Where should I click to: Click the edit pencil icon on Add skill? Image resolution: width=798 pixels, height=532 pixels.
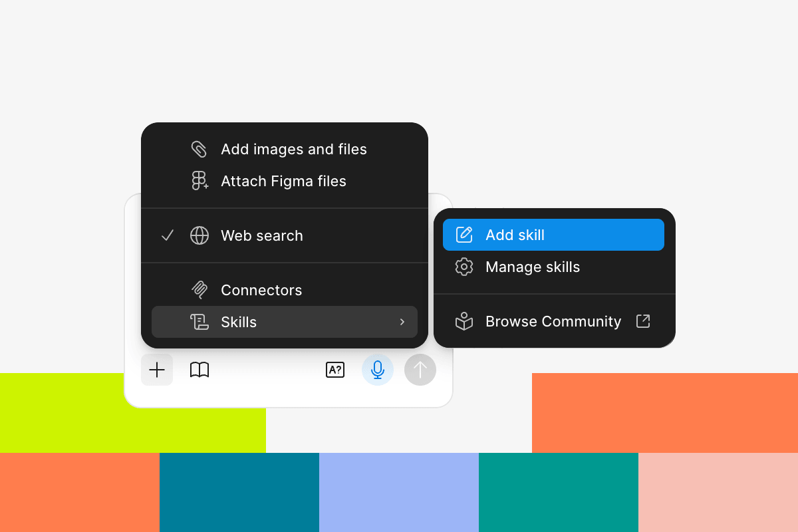point(464,235)
